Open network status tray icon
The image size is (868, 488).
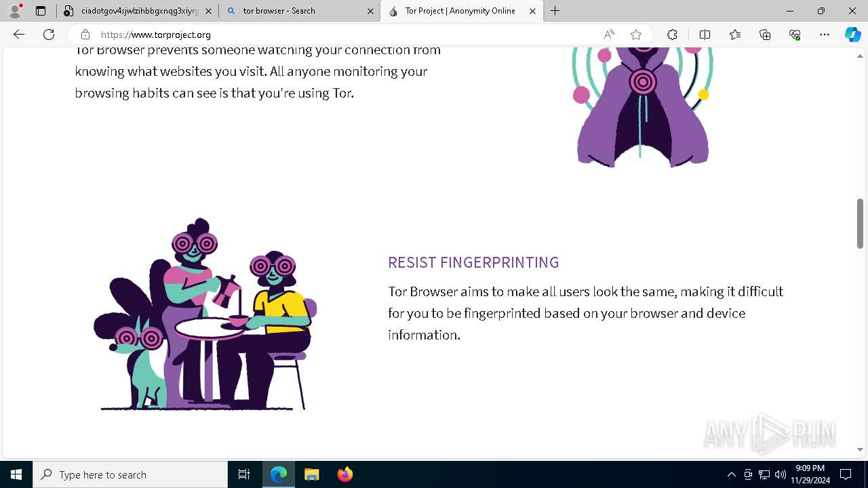pyautogui.click(x=764, y=474)
